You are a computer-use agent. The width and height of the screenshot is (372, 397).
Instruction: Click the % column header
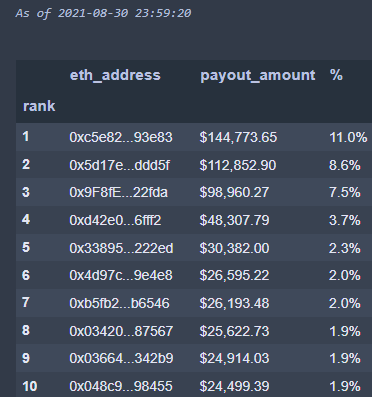[336, 75]
